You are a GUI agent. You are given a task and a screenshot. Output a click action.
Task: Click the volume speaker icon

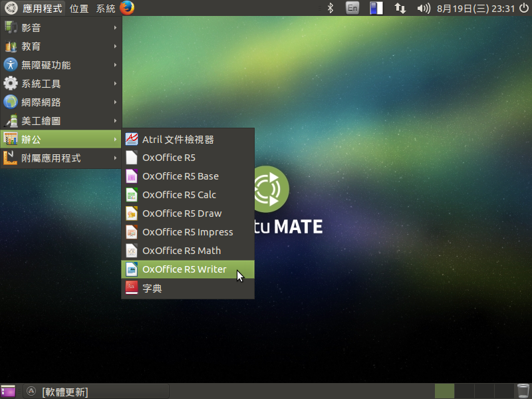[x=424, y=8]
